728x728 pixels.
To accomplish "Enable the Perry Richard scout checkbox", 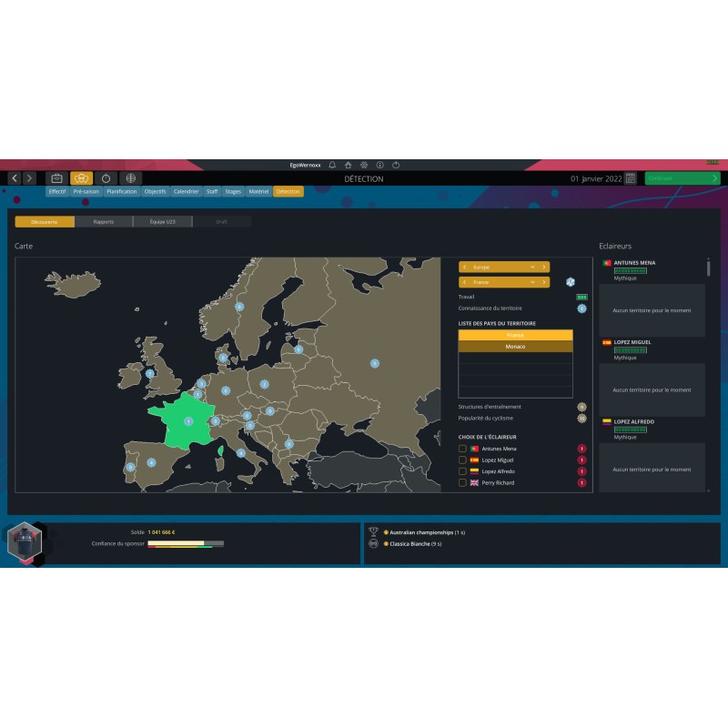I will tap(462, 482).
